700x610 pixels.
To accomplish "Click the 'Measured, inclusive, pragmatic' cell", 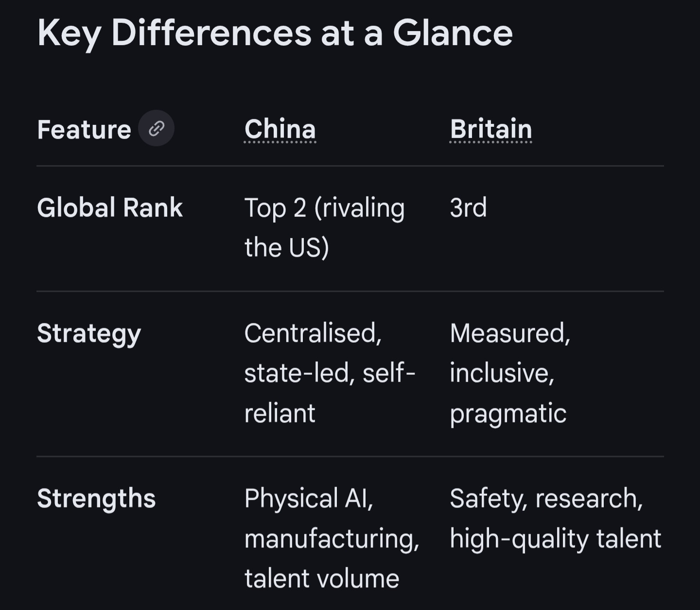I will point(510,373).
